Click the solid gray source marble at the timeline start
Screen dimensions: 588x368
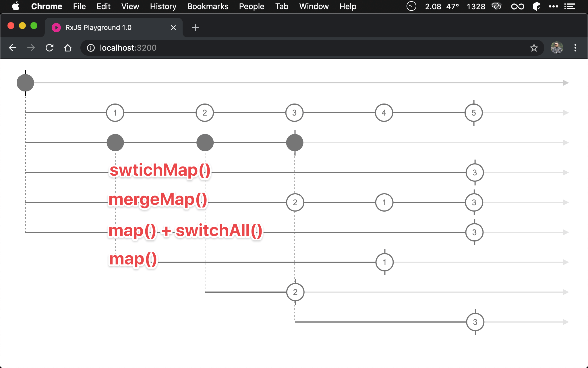(25, 83)
